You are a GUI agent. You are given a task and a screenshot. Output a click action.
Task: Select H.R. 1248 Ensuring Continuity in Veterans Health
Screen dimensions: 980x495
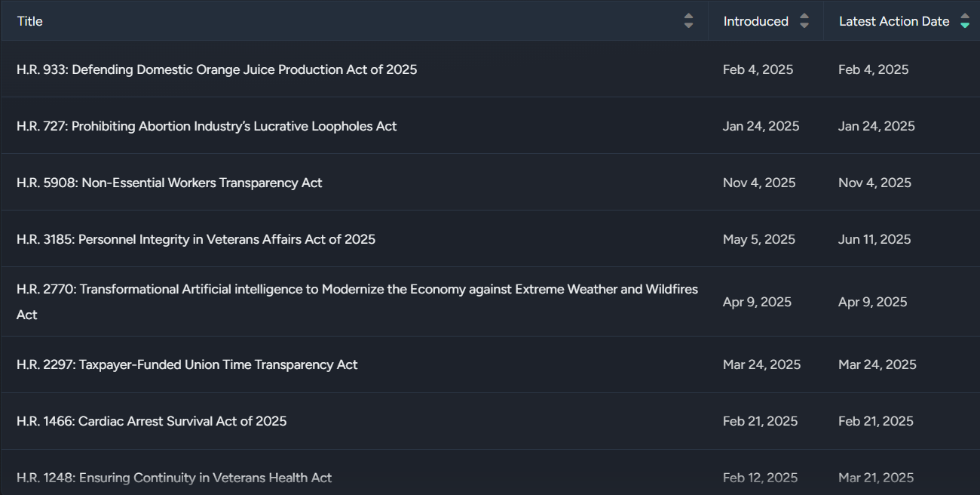174,478
